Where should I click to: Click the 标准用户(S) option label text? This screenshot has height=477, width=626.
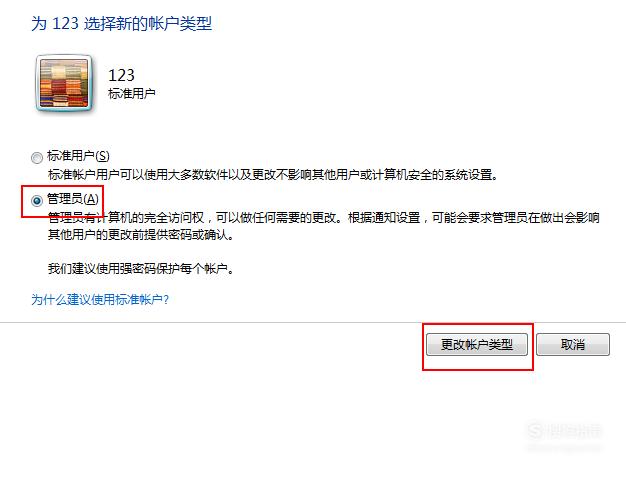point(78,156)
